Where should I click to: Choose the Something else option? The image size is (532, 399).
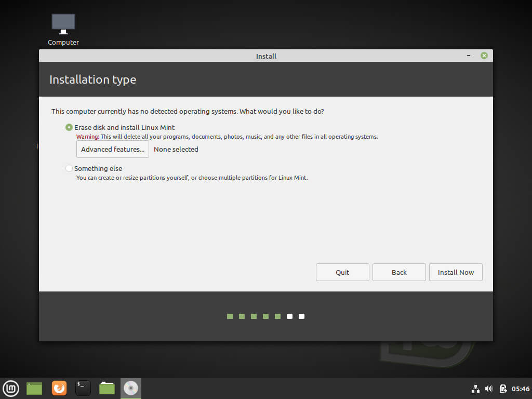pyautogui.click(x=69, y=168)
